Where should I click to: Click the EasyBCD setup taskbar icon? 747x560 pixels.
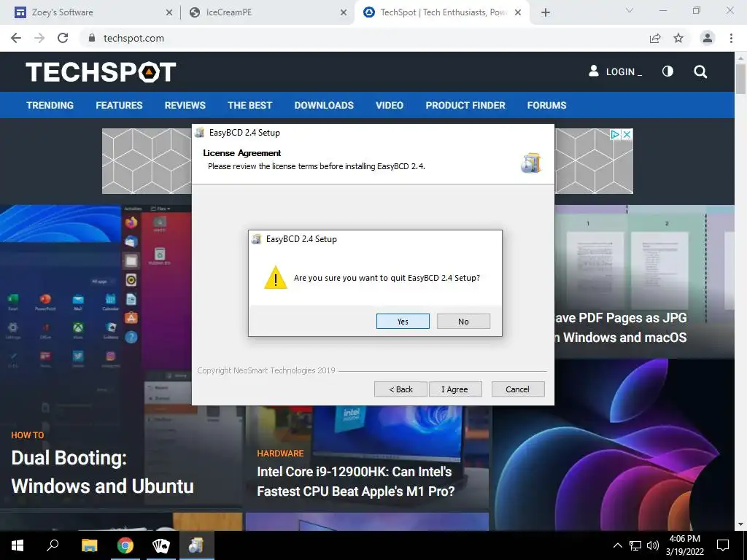coord(197,545)
